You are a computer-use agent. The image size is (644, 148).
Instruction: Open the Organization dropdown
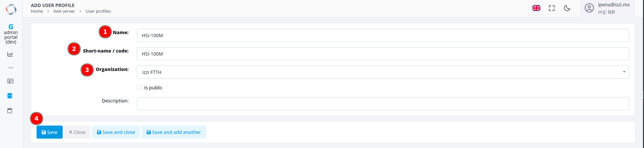coord(383,72)
